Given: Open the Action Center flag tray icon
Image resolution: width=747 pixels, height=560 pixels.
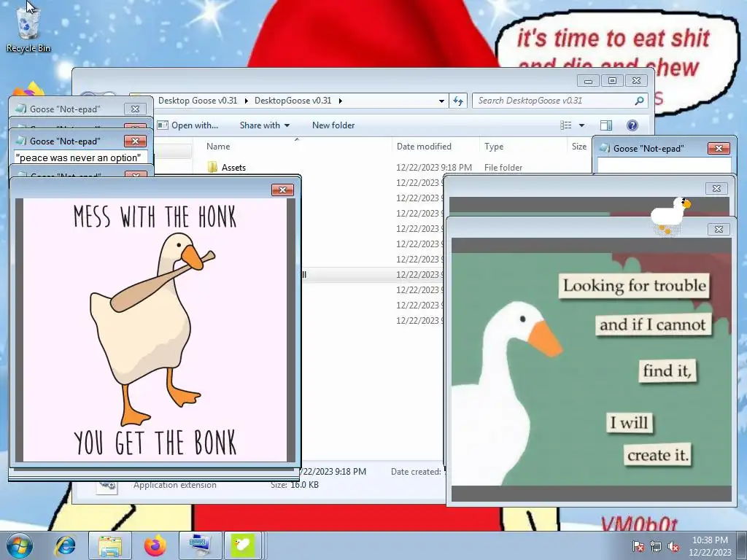Looking at the screenshot, I should point(638,546).
